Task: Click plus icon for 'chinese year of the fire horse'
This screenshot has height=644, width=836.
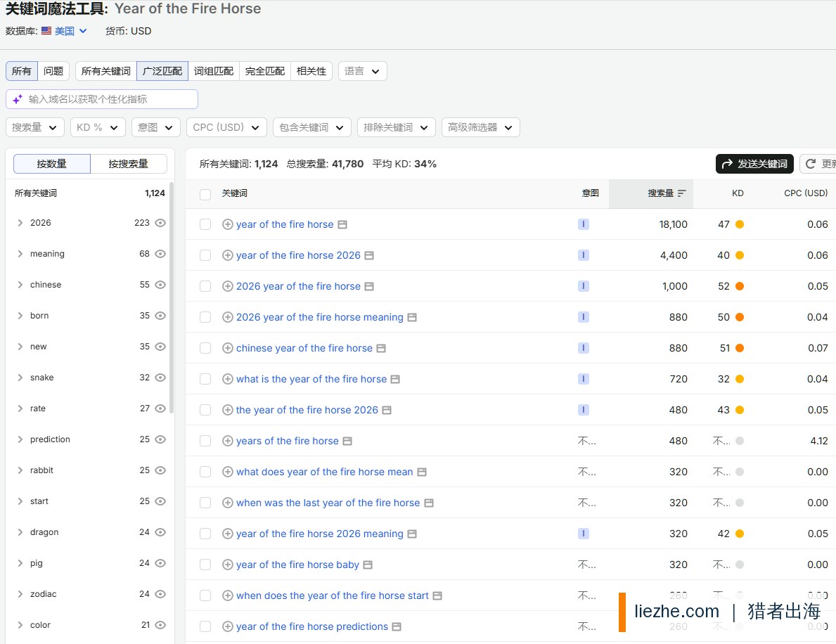Action: 228,348
